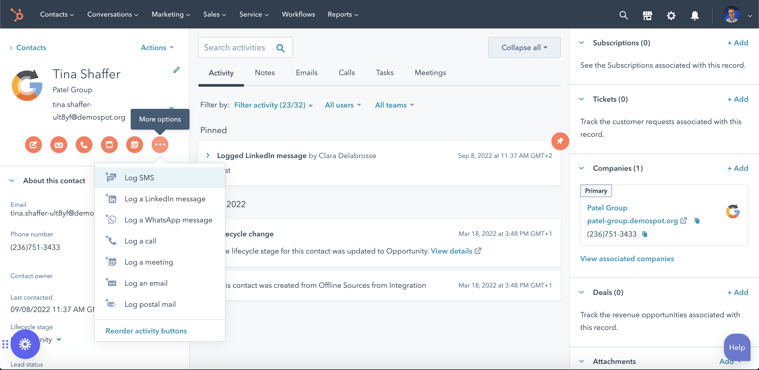Copy the patel-group.demospot.org domain
Screen dimensions: 759x370
(x=697, y=220)
